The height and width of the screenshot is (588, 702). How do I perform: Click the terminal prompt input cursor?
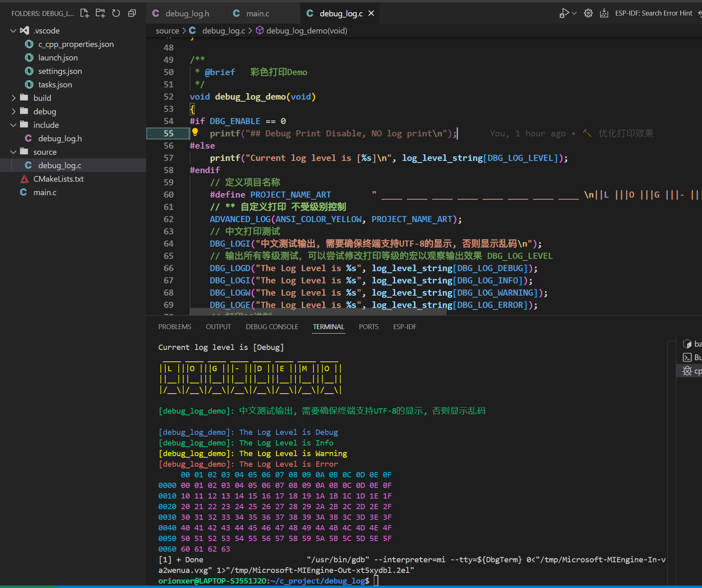coord(376,580)
